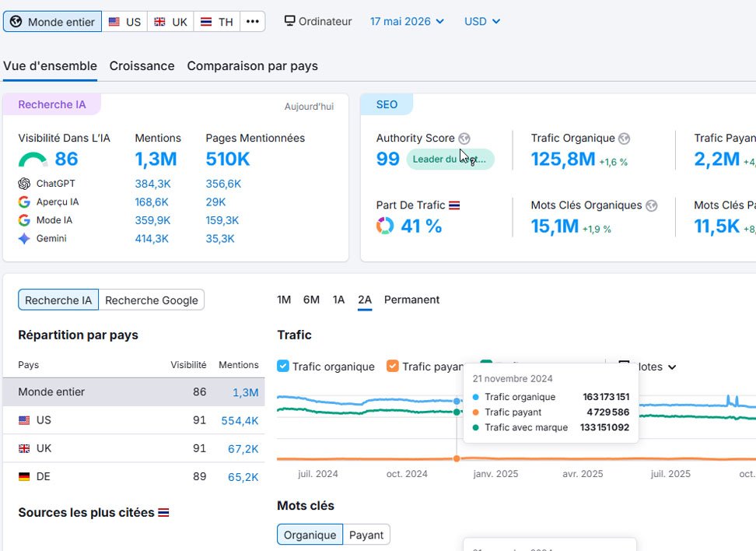Sort by the Mentions column header

point(239,365)
